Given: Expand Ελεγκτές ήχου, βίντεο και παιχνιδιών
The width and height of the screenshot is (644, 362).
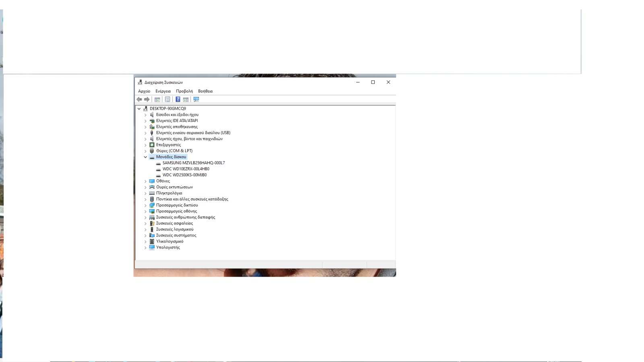Looking at the screenshot, I should pyautogui.click(x=146, y=139).
